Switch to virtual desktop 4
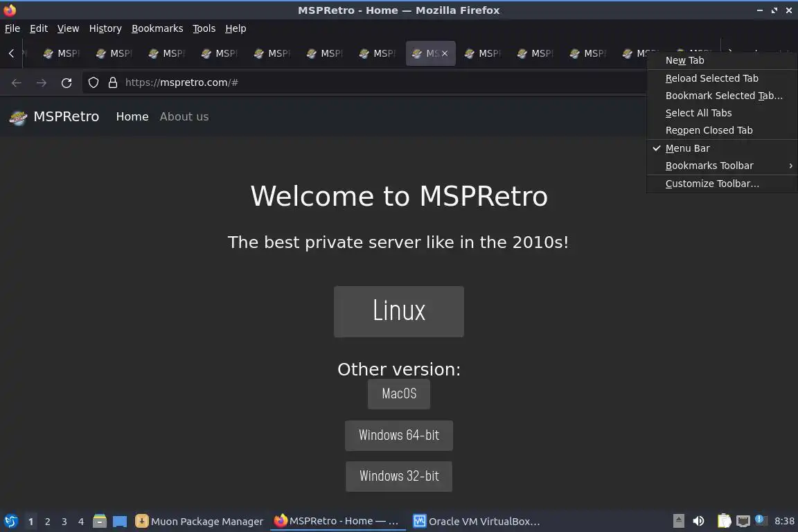 point(81,522)
